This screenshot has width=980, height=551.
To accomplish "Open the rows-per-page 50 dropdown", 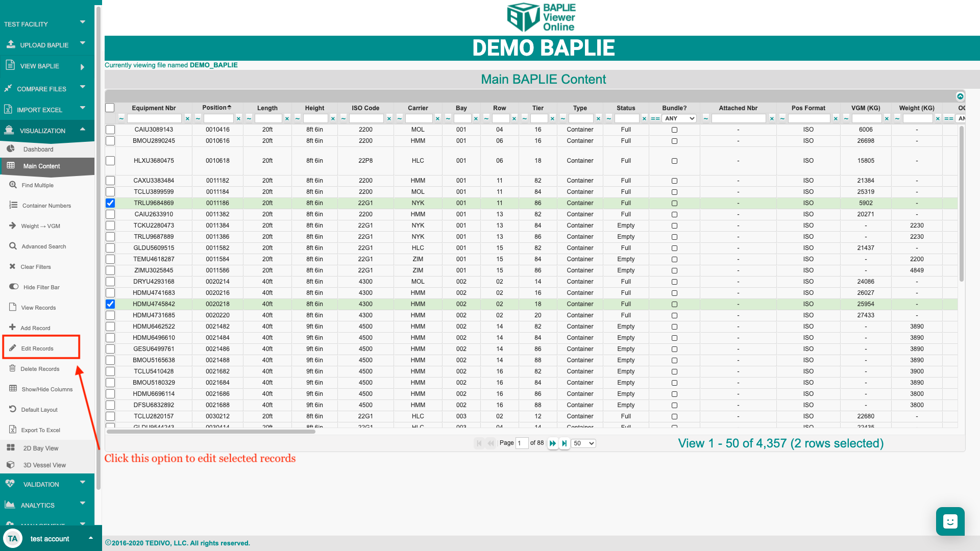I will coord(583,443).
